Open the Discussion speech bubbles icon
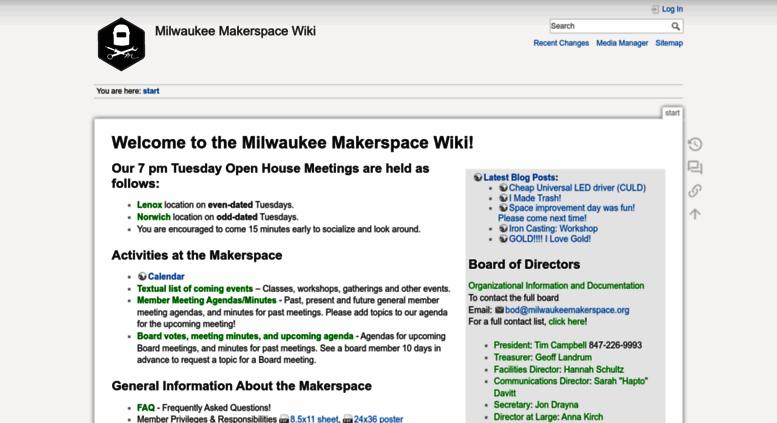Screen dimensions: 777x423 click(695, 167)
